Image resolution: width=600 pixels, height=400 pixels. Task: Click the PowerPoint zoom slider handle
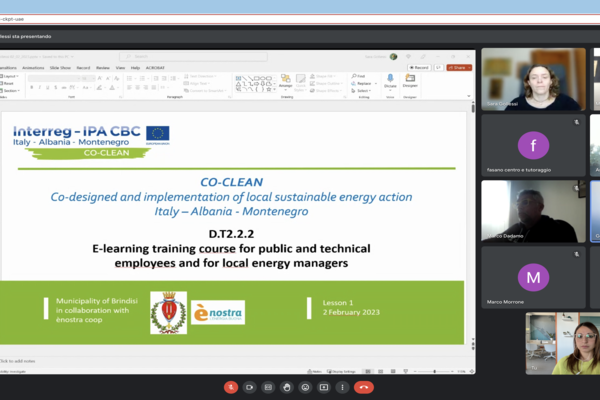[x=435, y=371]
